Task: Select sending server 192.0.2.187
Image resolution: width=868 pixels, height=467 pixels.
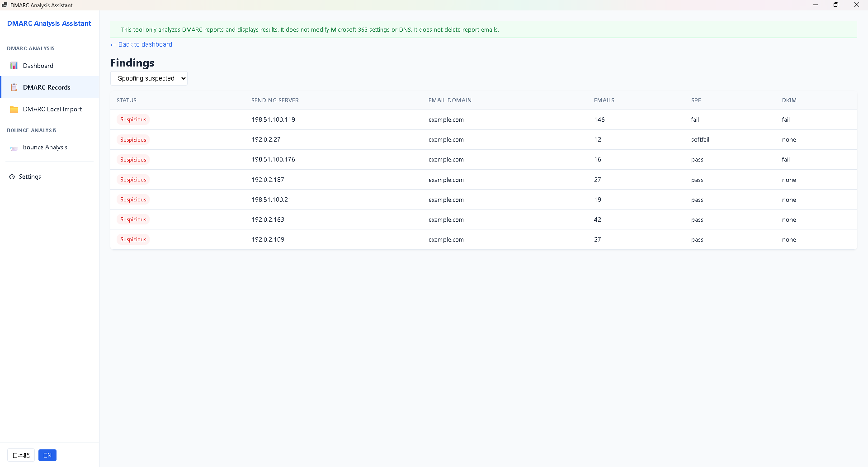Action: pos(268,180)
